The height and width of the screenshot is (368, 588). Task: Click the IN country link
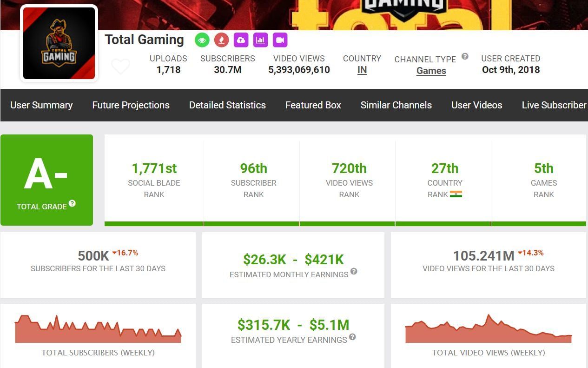click(x=362, y=70)
